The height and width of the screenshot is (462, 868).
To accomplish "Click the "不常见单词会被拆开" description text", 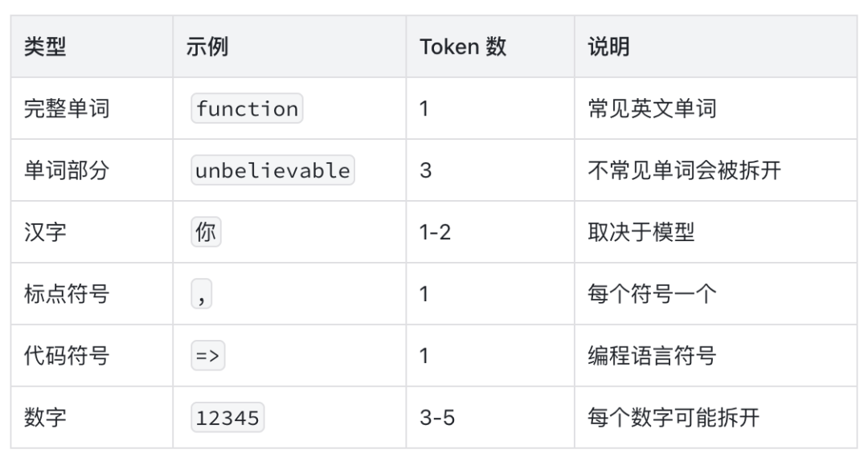I will [684, 170].
